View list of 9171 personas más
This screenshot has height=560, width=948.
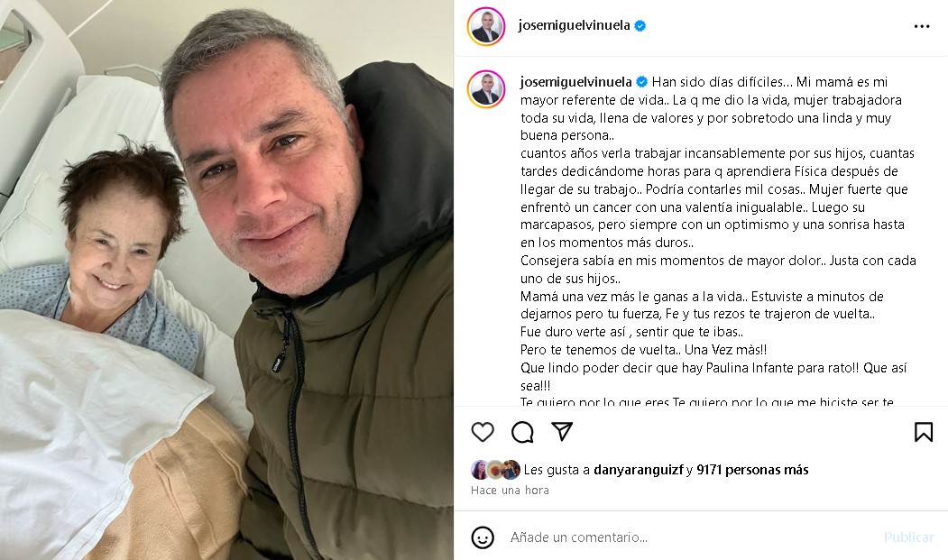[752, 470]
